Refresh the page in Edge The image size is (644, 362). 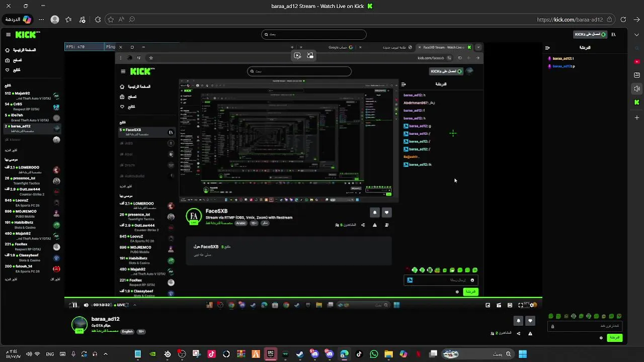coord(623,20)
